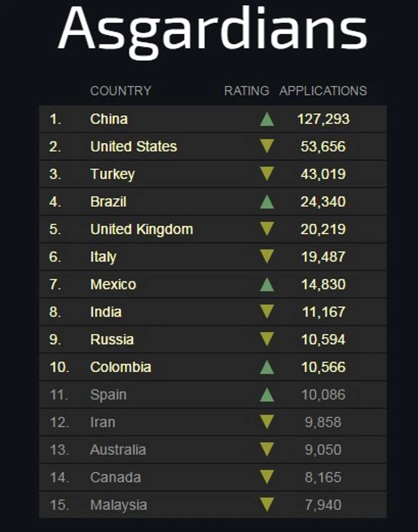The image size is (418, 532).
Task: Click United Kingdom's down rating arrow
Action: [x=267, y=229]
